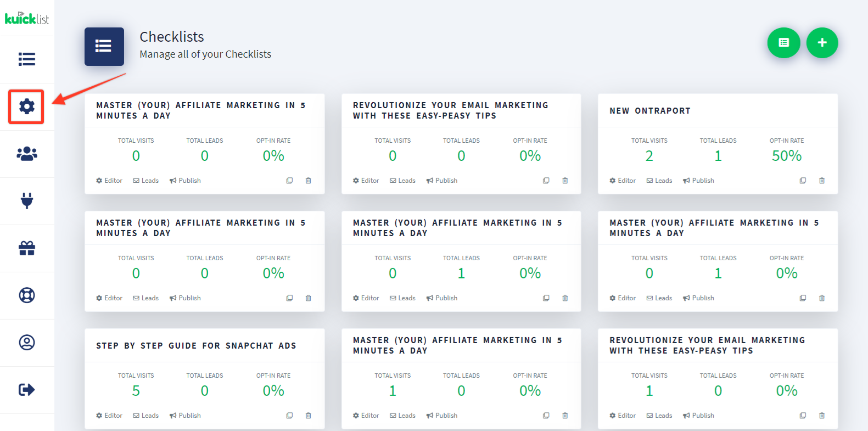This screenshot has height=431, width=868.
Task: Copy the Revolutionize Email card with 0 visits
Action: [546, 181]
